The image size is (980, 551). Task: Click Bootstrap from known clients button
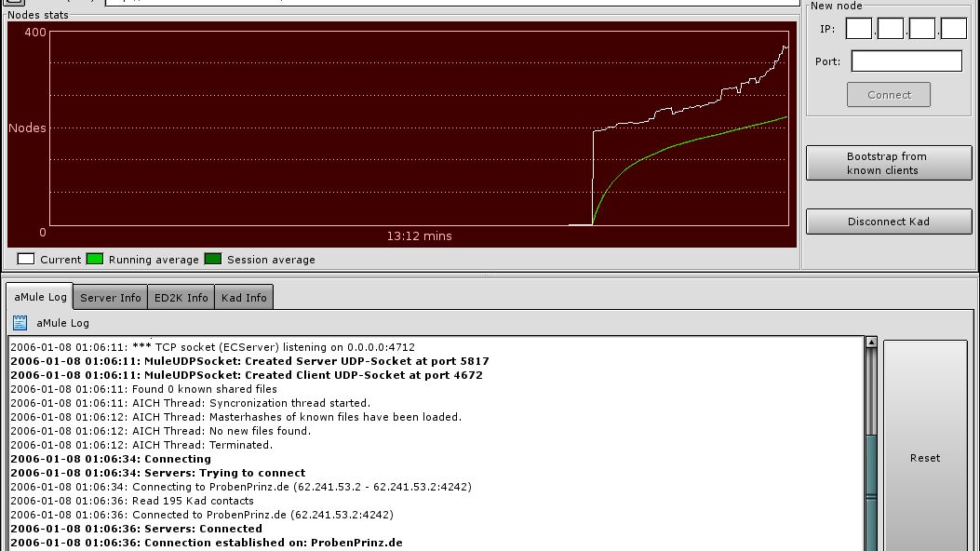[x=889, y=163]
